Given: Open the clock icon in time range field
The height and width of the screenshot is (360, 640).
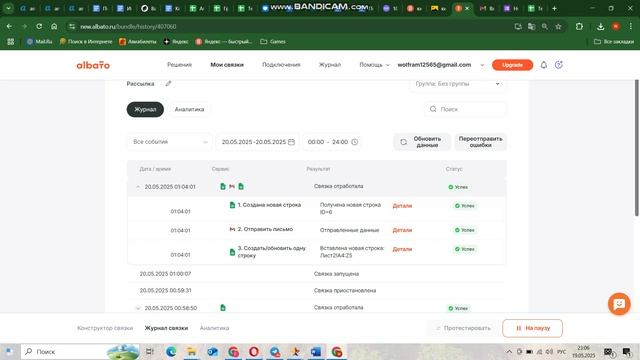Looking at the screenshot, I should (354, 142).
